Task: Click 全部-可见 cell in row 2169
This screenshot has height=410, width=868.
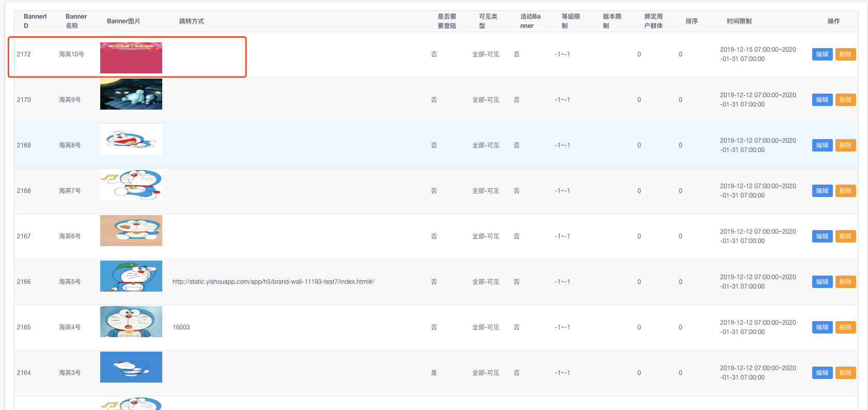Action: coord(486,145)
